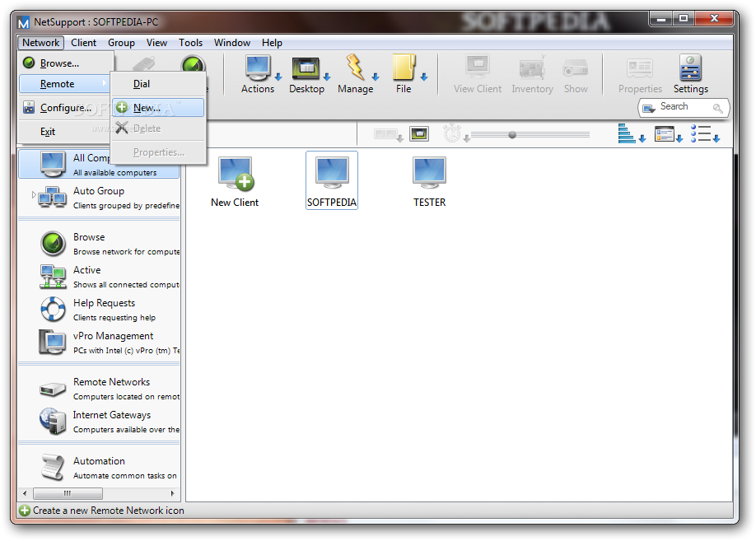Click into the Search field

(x=684, y=108)
